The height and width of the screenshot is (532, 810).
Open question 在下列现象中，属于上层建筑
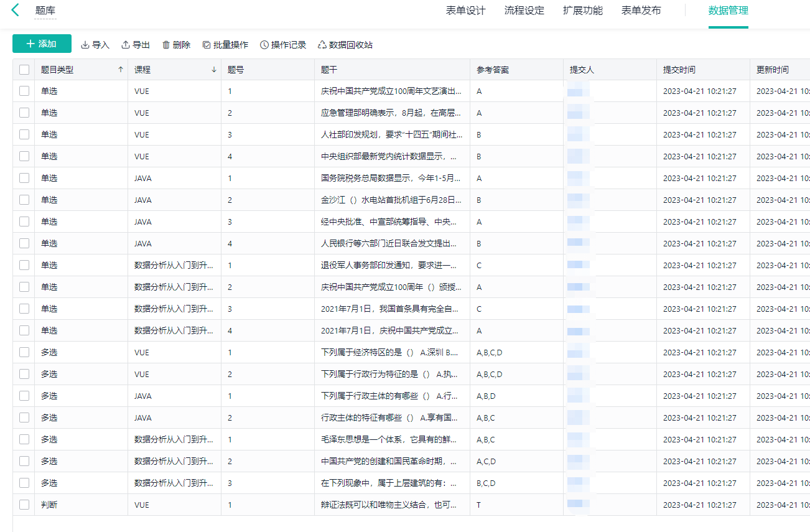[391, 483]
